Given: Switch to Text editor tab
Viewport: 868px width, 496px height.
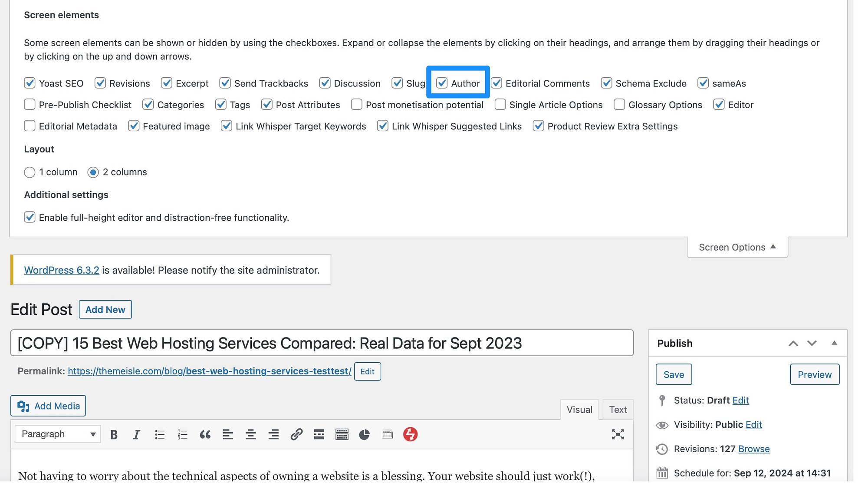Looking at the screenshot, I should coord(618,410).
